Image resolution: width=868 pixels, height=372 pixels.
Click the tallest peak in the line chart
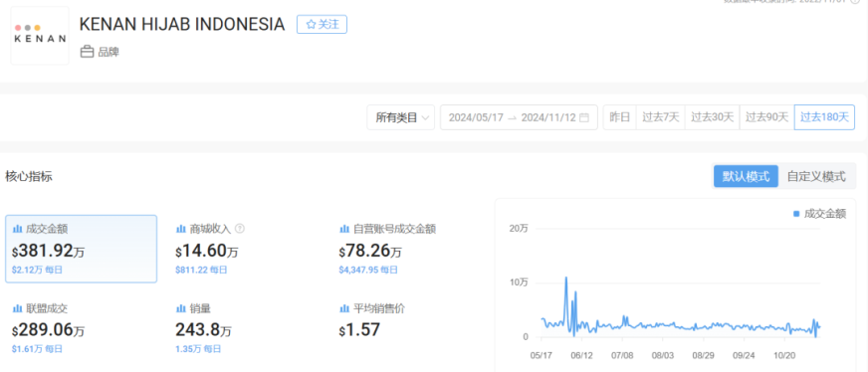tap(565, 278)
